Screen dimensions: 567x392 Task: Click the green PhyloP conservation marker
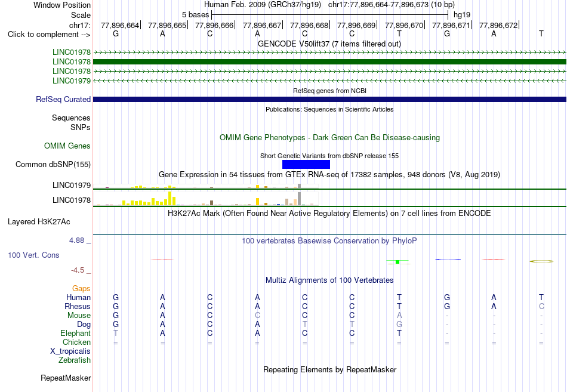coord(397,262)
